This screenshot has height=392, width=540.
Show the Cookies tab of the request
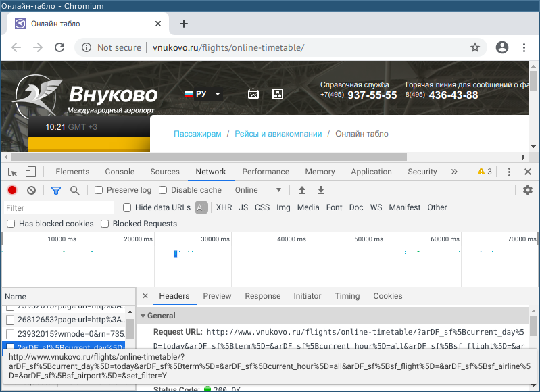pyautogui.click(x=387, y=296)
